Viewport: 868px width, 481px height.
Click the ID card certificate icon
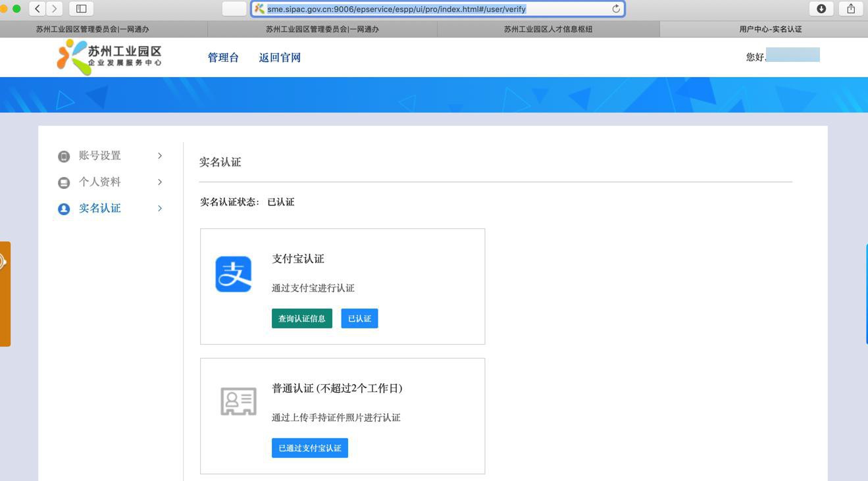[238, 401]
